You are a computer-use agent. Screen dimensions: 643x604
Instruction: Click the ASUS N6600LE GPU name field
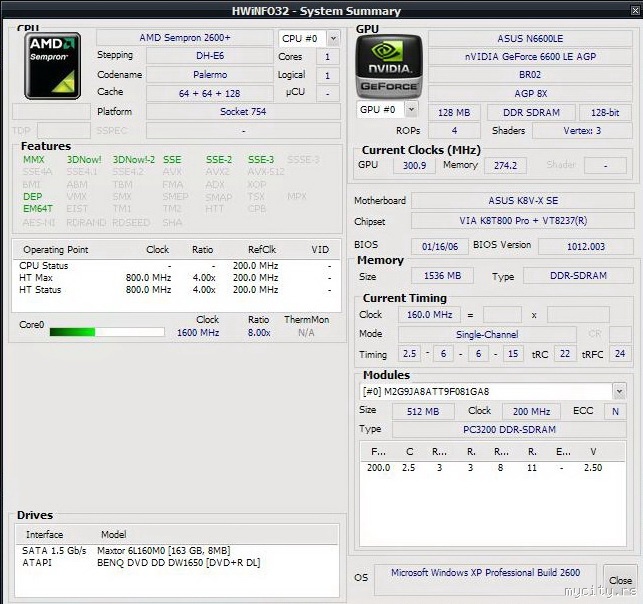pyautogui.click(x=530, y=39)
